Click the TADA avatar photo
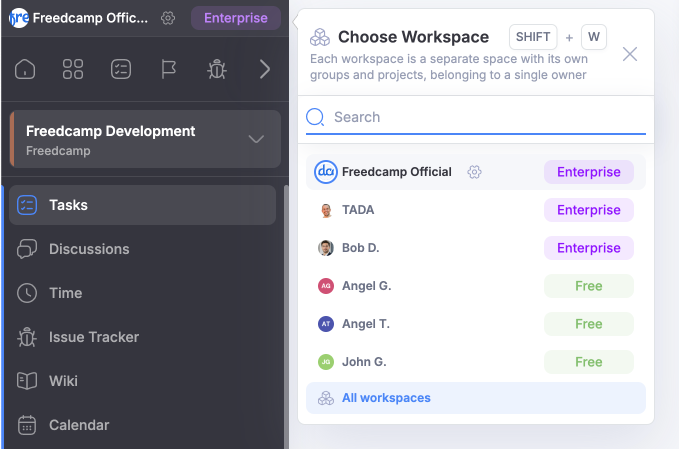 (x=326, y=210)
